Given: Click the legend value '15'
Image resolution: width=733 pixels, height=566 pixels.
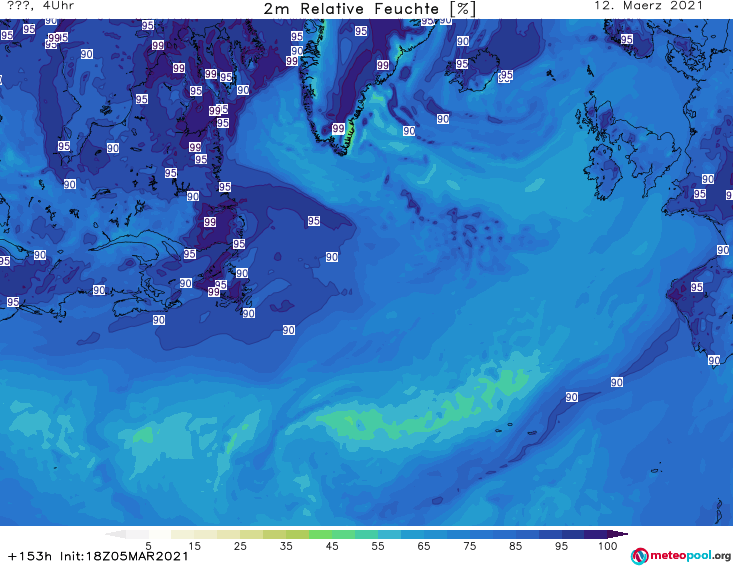Looking at the screenshot, I should (194, 546).
